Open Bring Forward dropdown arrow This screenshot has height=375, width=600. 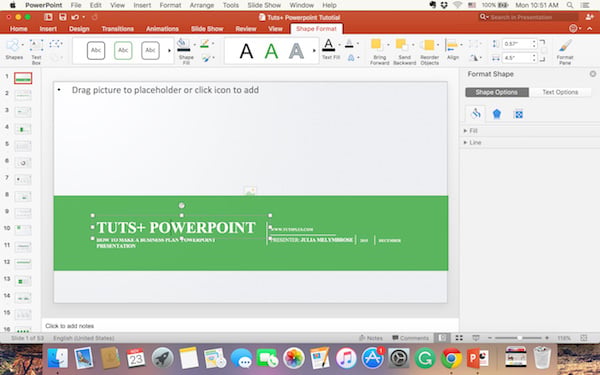tap(388, 44)
